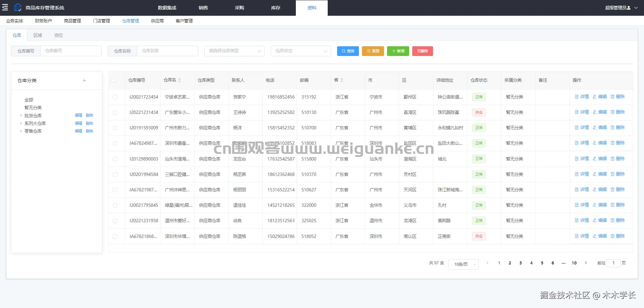
Task: Click the 前往 page number input
Action: (613, 263)
